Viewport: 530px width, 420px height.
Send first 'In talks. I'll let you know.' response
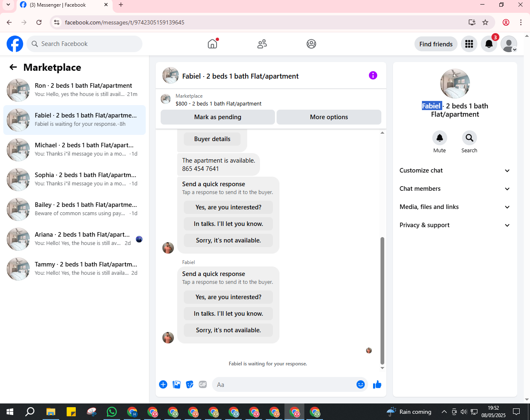(229, 224)
